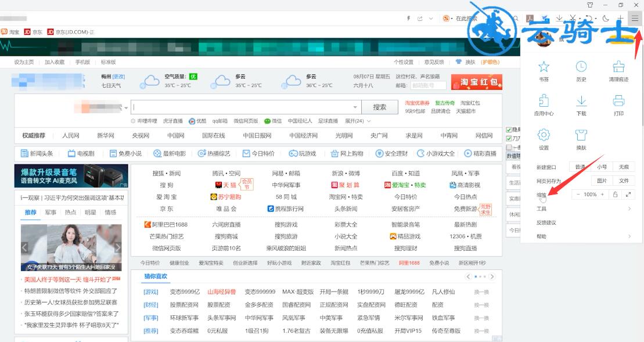
Task: Open the 网上购物 shopping icon link
Action: tap(347, 153)
